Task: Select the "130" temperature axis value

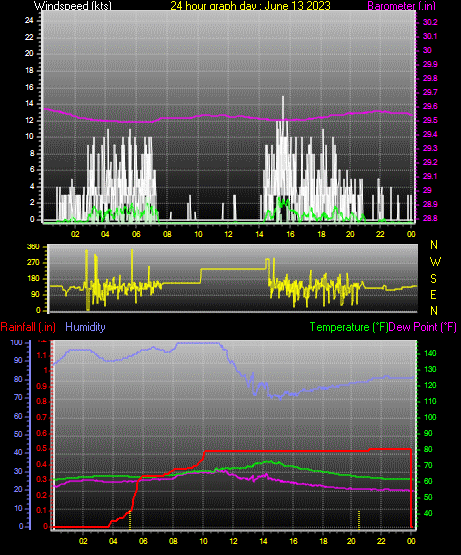Action: [430, 369]
